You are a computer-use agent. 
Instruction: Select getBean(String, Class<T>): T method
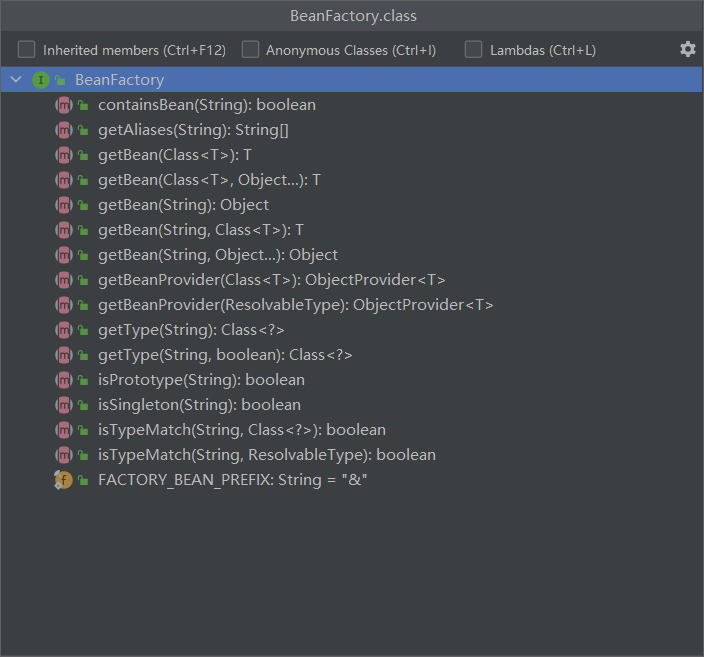200,230
